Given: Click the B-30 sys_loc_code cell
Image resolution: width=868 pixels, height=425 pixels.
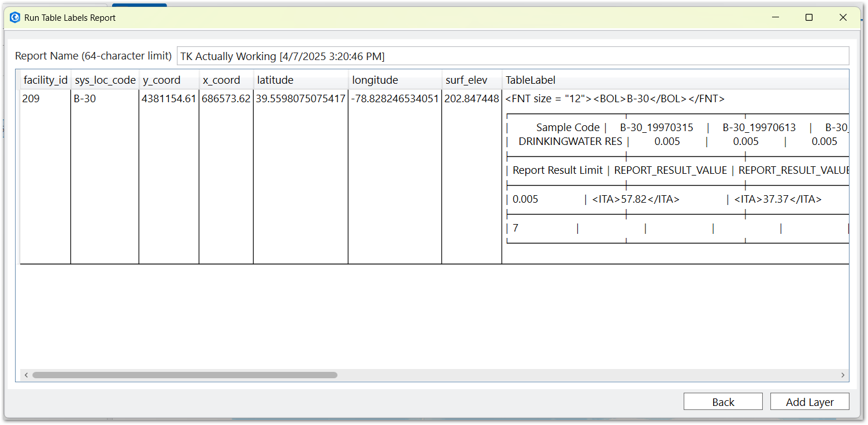Looking at the screenshot, I should tap(87, 98).
